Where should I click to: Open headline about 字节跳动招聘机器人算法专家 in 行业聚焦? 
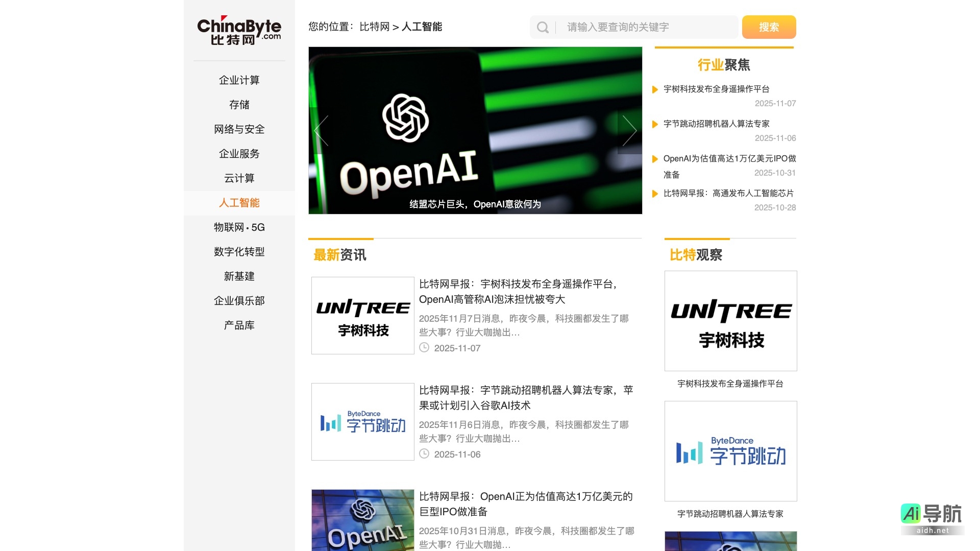coord(716,124)
